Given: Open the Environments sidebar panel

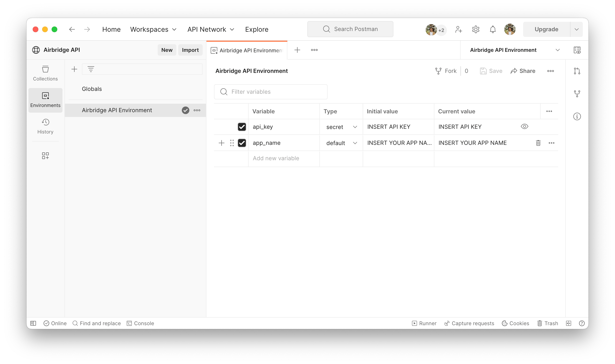Looking at the screenshot, I should tap(45, 100).
